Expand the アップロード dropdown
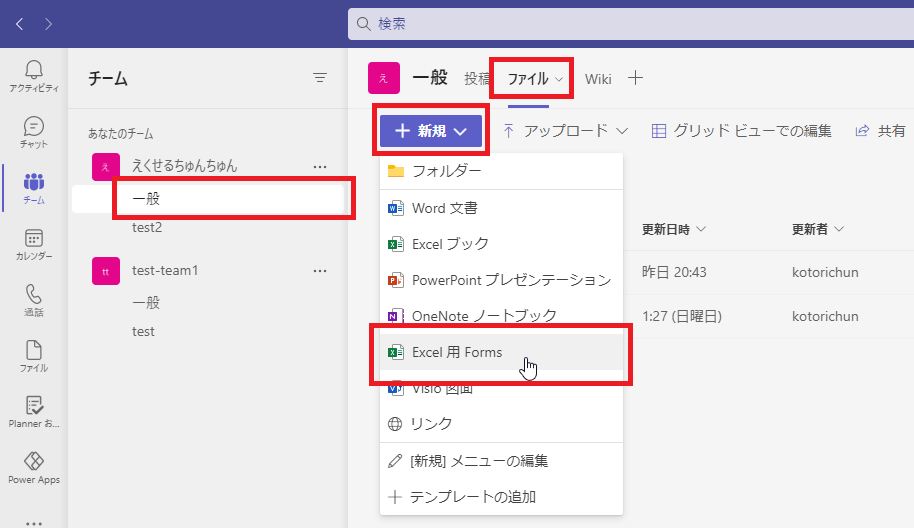Viewport: 914px width, 528px height. tap(565, 131)
